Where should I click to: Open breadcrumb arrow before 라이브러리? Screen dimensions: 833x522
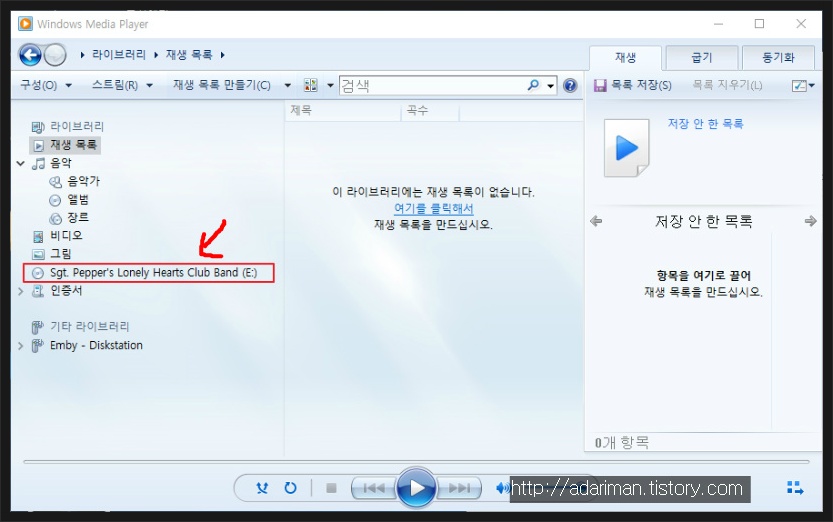(x=82, y=55)
